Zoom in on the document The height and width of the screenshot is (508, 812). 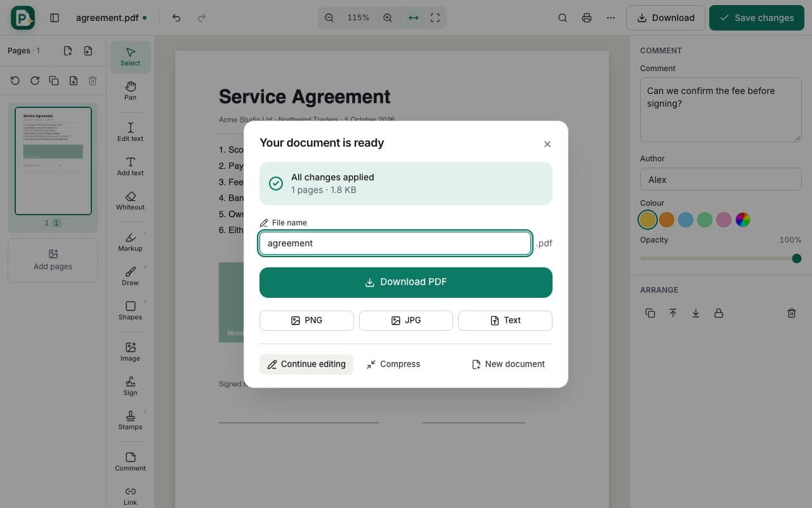click(x=388, y=18)
